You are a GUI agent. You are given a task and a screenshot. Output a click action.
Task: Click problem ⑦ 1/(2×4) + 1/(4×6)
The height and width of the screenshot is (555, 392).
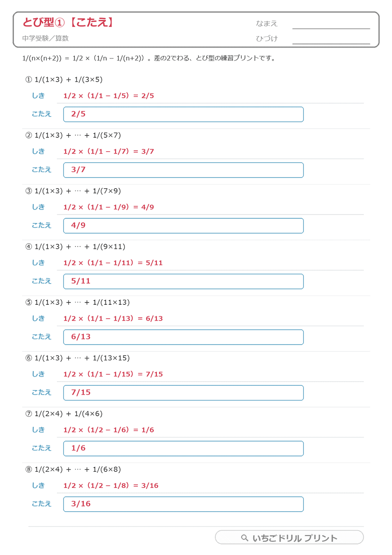[64, 414]
